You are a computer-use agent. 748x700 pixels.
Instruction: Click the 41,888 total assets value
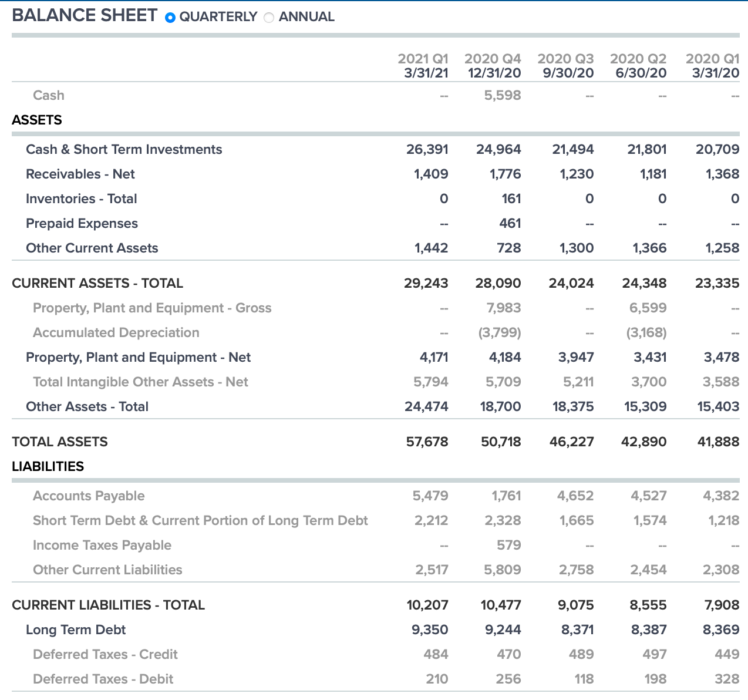[x=719, y=442]
